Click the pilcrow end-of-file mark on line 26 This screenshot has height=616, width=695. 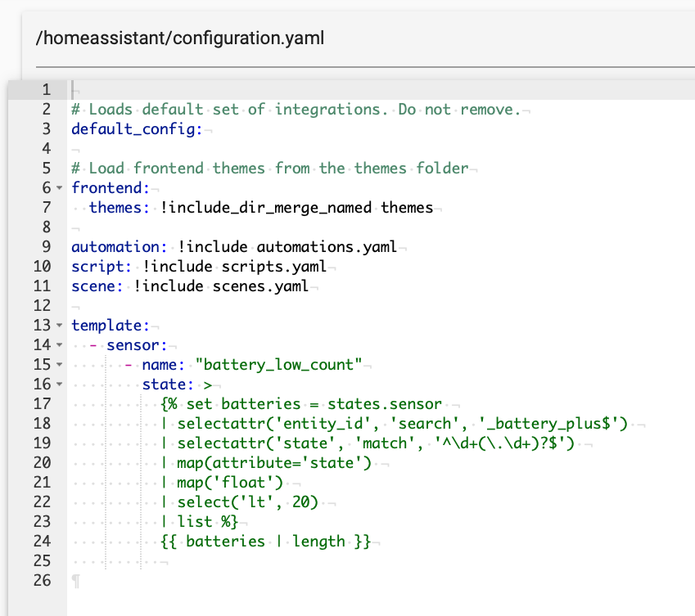(76, 581)
